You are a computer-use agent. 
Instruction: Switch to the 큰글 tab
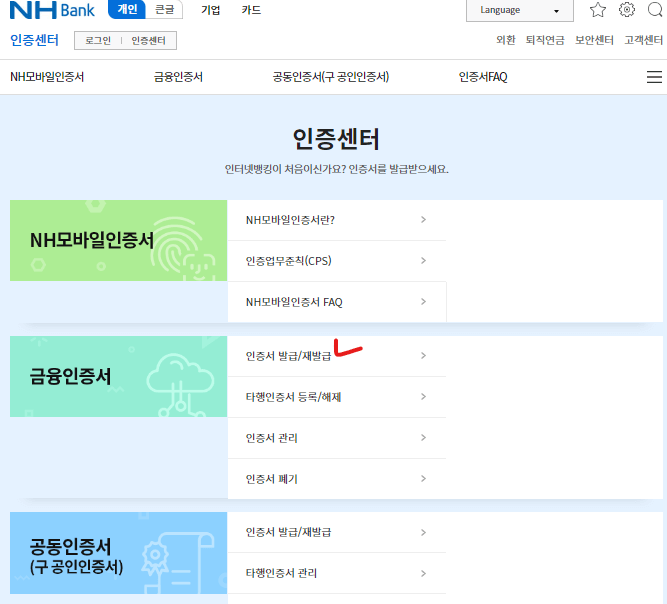[x=164, y=9]
